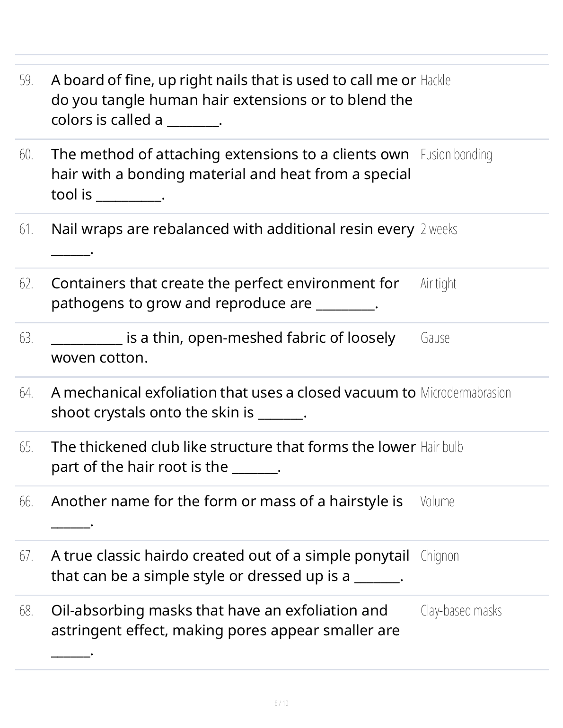This screenshot has width=563, height=728.
Task: Click the "Fusion bonding" answer text
Action: point(456,155)
